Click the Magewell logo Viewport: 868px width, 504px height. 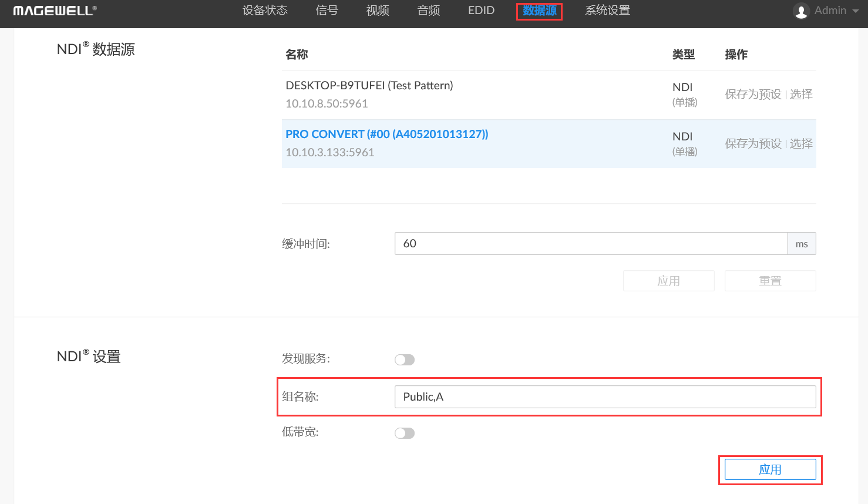(x=55, y=11)
